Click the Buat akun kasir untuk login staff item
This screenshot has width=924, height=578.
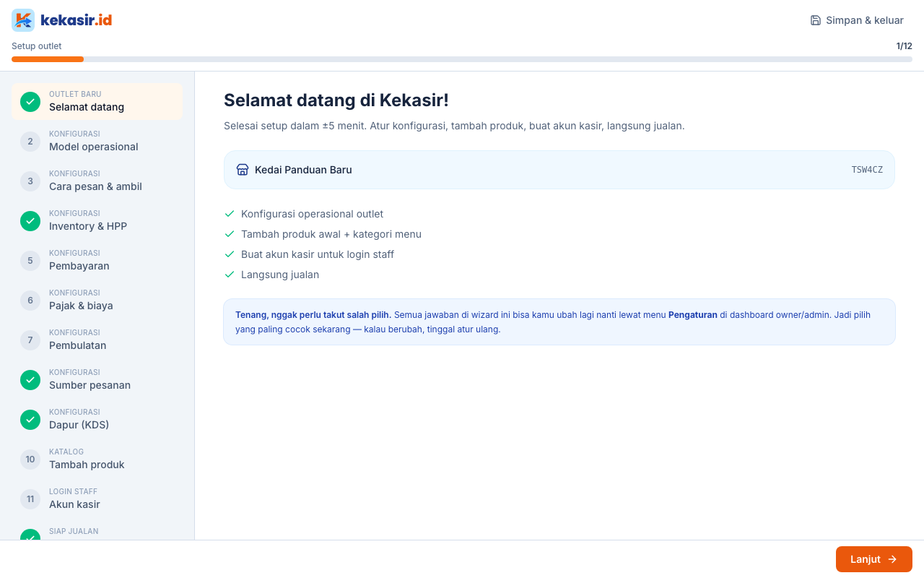pos(318,254)
